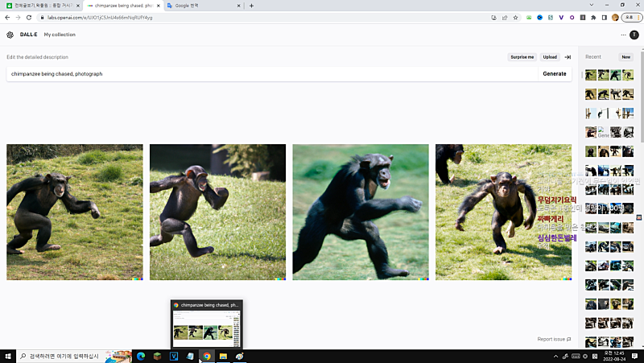Click the teal S extension icon
Viewport: 644px width, 363px height.
point(551,18)
